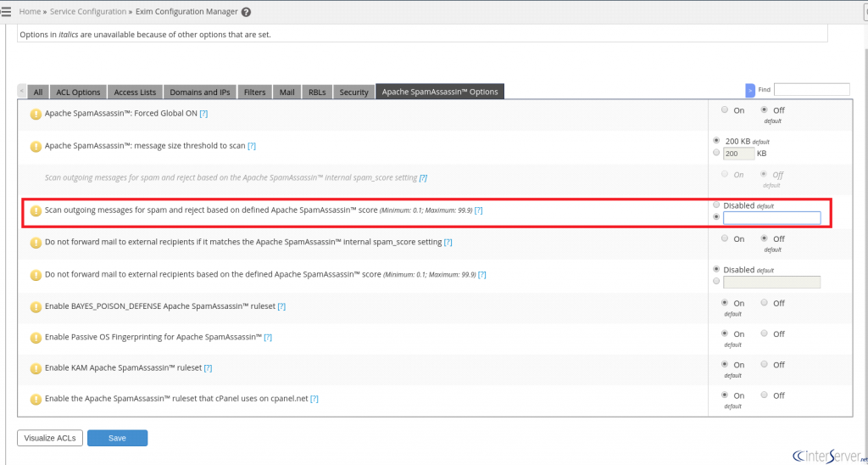The width and height of the screenshot is (868, 465).
Task: Expand the Find panel arrow button
Action: (750, 90)
